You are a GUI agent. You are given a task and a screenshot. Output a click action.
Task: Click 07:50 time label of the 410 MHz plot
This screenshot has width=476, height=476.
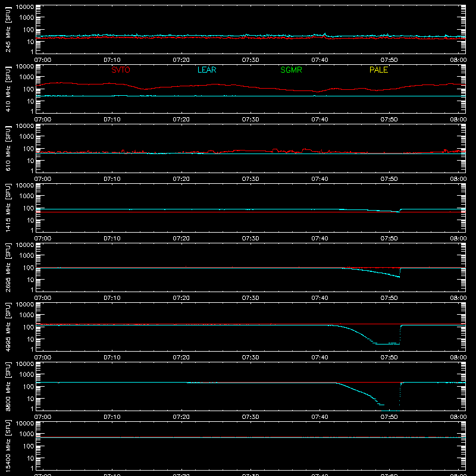coord(389,120)
